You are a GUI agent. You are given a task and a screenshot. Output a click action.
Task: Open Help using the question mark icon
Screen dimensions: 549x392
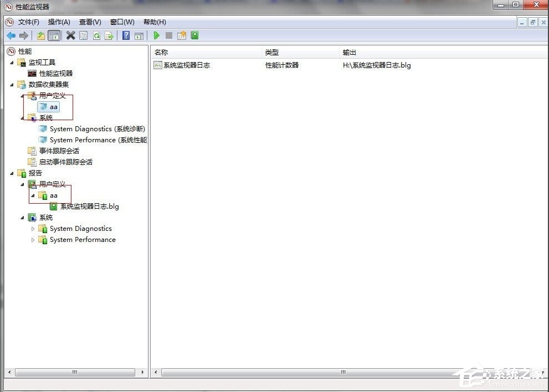pos(125,35)
